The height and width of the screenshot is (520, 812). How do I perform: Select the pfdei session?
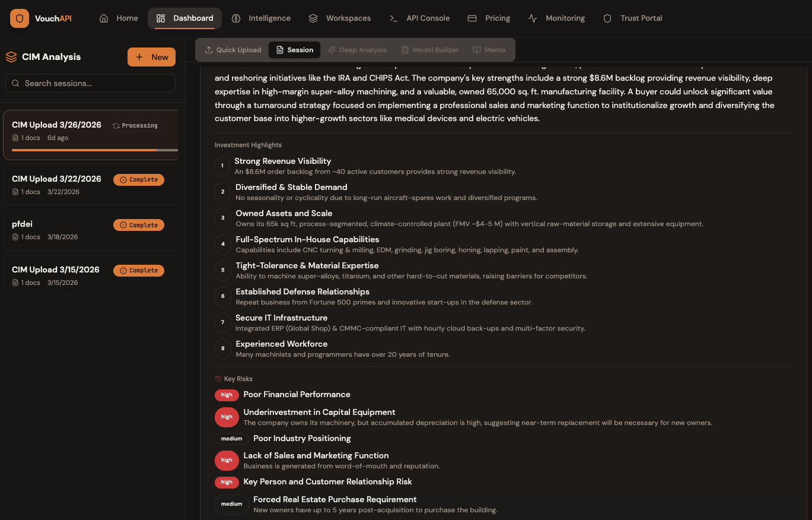point(23,224)
